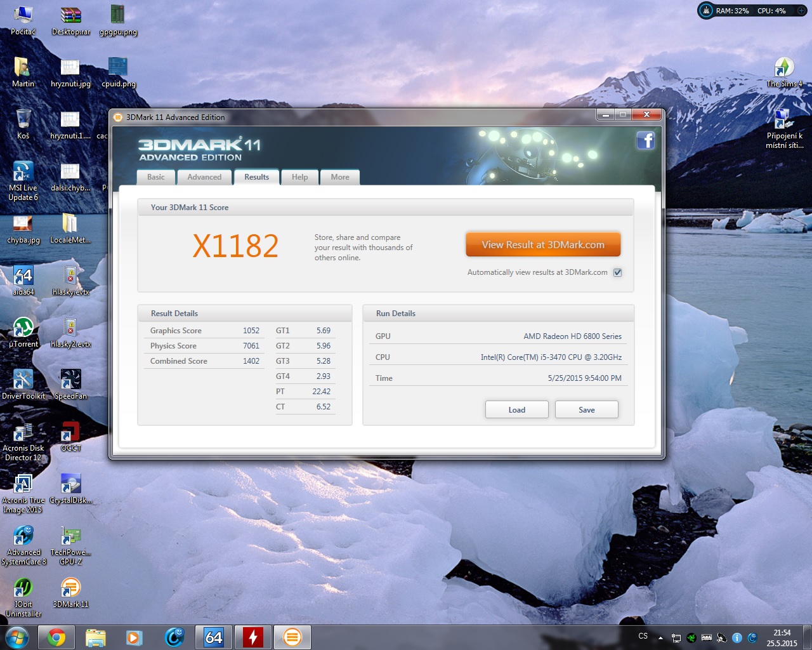Click the Load button
This screenshot has height=650, width=812.
517,409
